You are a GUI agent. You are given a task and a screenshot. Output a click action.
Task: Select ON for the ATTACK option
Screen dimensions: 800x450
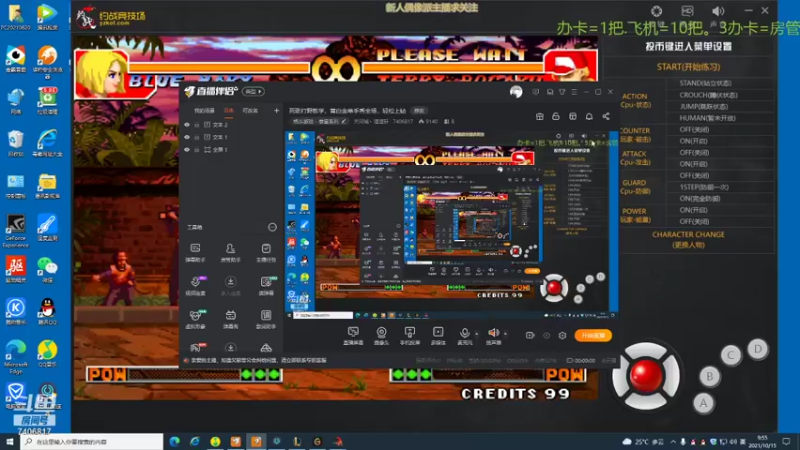693,164
